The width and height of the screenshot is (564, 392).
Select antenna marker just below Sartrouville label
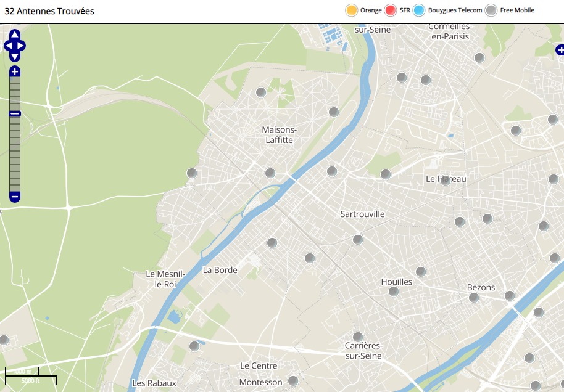(x=358, y=239)
